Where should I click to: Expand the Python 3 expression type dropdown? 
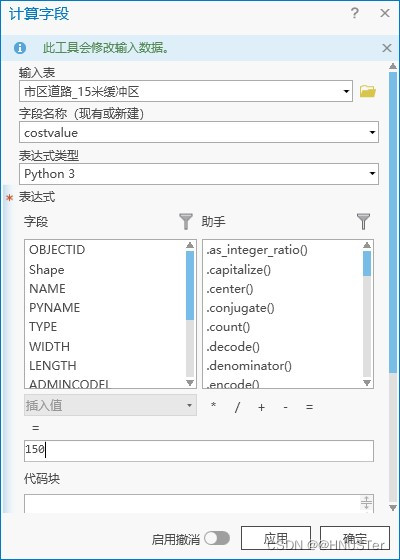(x=372, y=174)
